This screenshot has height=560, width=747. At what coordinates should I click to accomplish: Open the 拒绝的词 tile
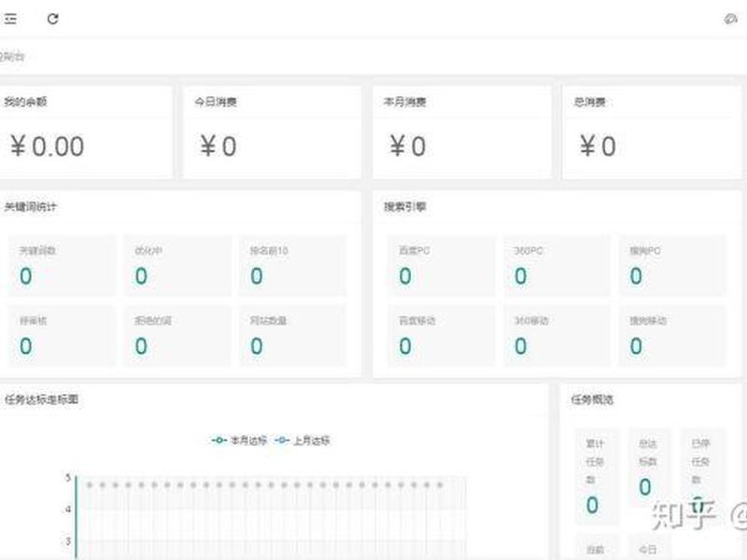[177, 336]
